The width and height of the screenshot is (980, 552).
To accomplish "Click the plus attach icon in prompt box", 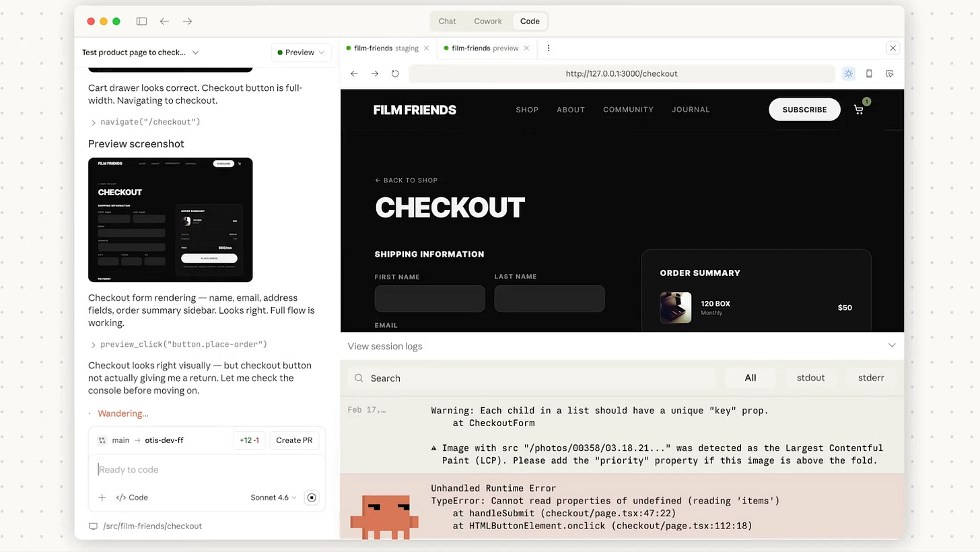I will point(102,497).
